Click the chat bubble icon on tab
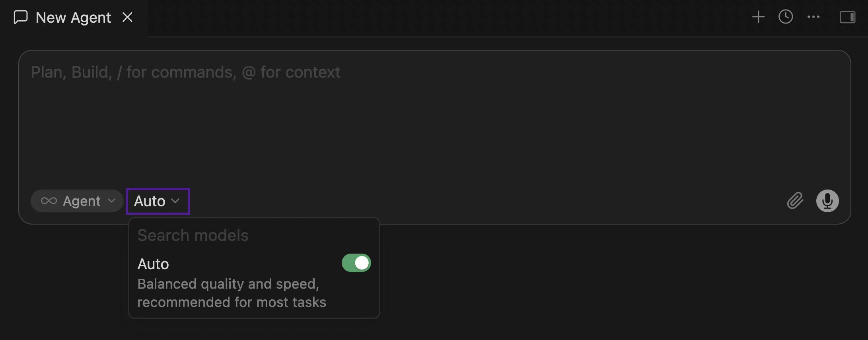The image size is (868, 340). 21,17
